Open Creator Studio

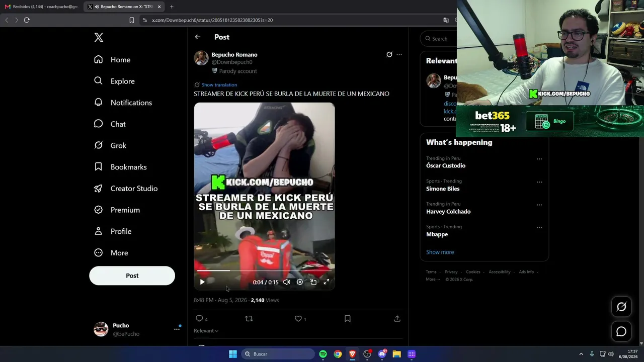(x=126, y=189)
